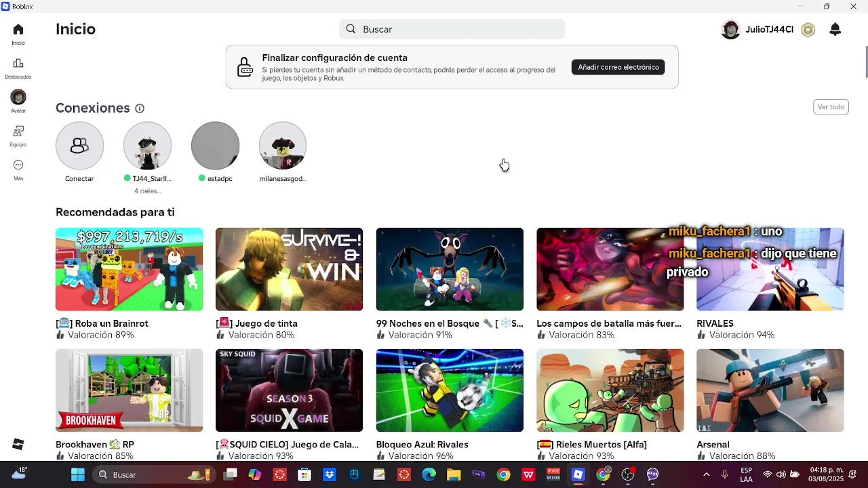Open the Avatar page from the sidebar
The image size is (868, 488).
[x=18, y=102]
